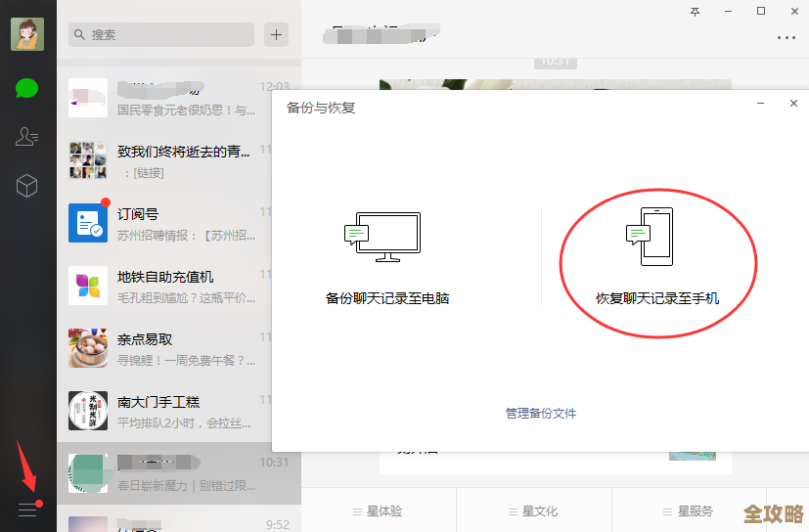Minimize the 备份与恢复 dialog
The image size is (809, 532).
(760, 104)
